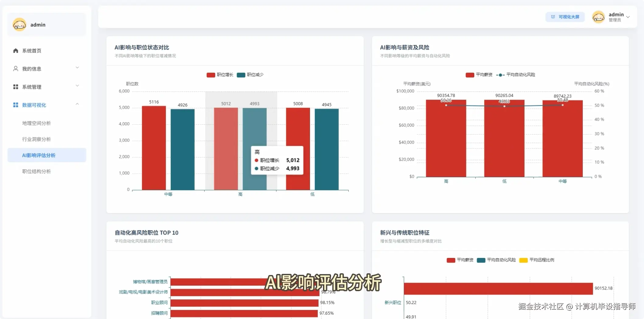The width and height of the screenshot is (644, 319).
Task: Click the 我的信息 person icon
Action: (16, 69)
